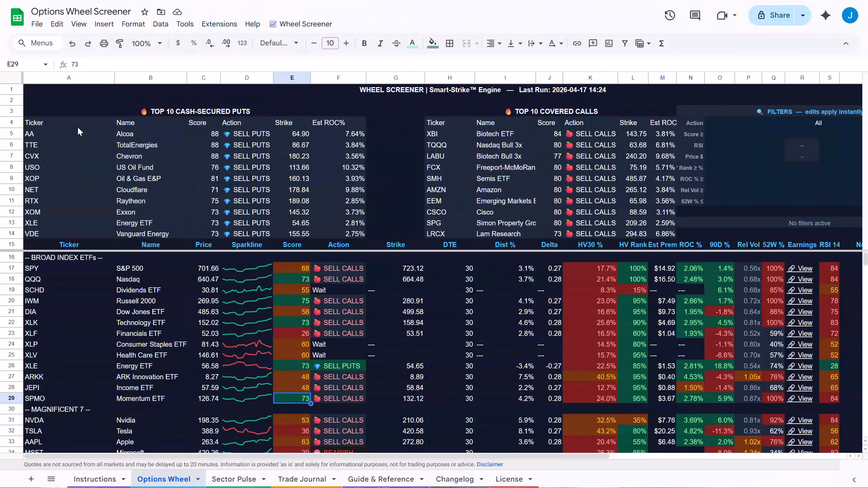868x488 pixels.
Task: Open the fill color bucket
Action: (x=433, y=43)
